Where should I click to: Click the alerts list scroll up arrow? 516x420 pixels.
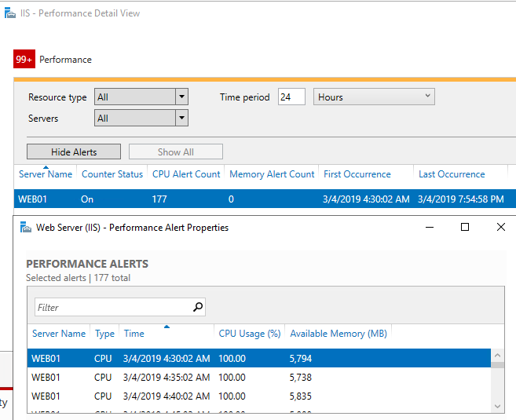497,355
